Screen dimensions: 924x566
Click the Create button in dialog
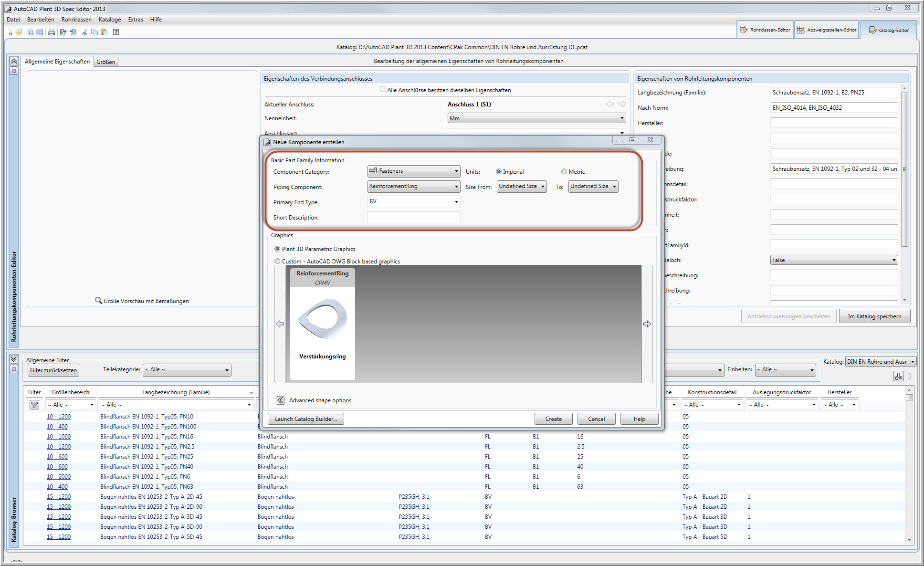click(554, 419)
